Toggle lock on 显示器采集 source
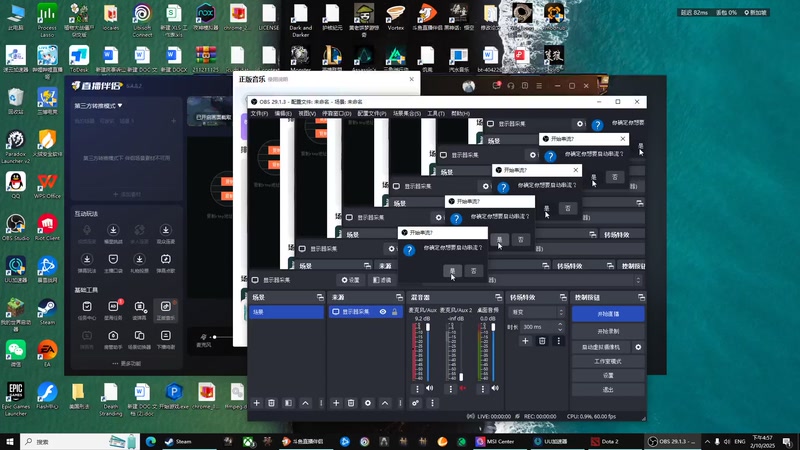 point(394,312)
